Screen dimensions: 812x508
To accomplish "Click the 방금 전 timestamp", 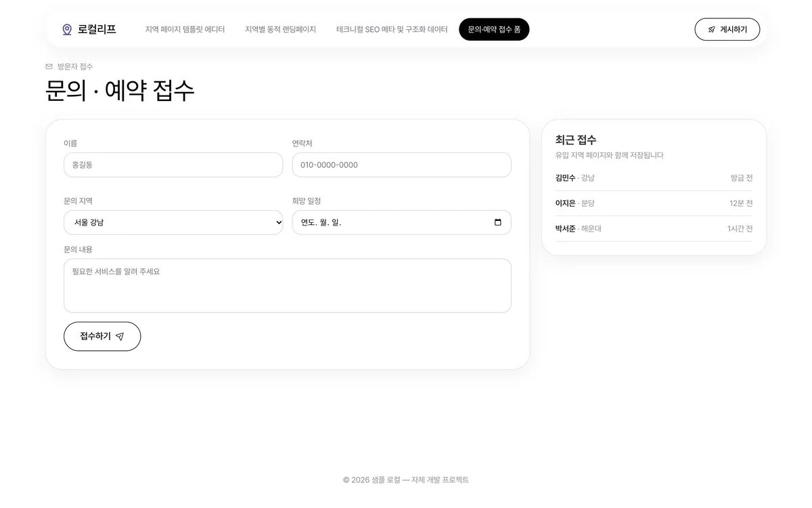I will click(x=742, y=178).
